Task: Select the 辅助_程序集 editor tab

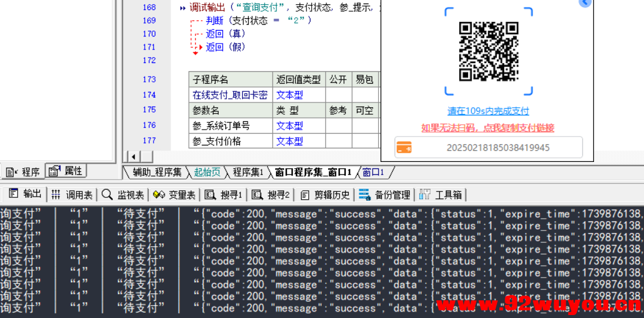Action: point(156,172)
